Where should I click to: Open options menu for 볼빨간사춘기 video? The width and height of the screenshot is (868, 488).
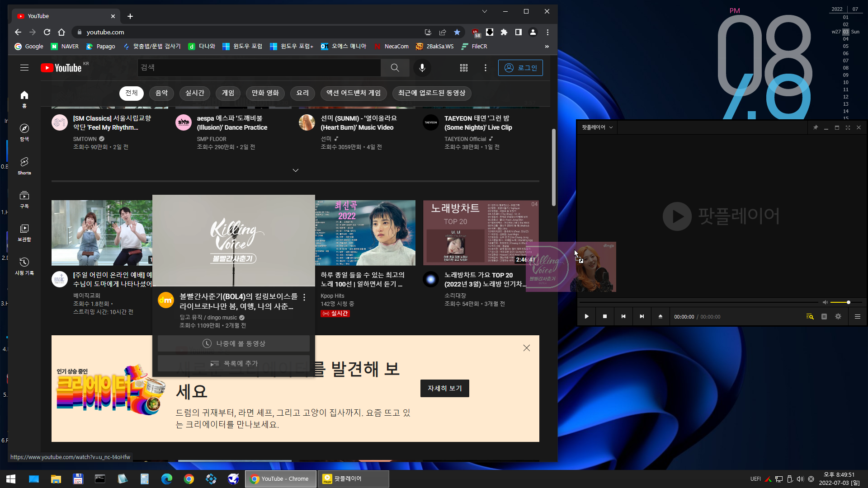click(x=304, y=297)
